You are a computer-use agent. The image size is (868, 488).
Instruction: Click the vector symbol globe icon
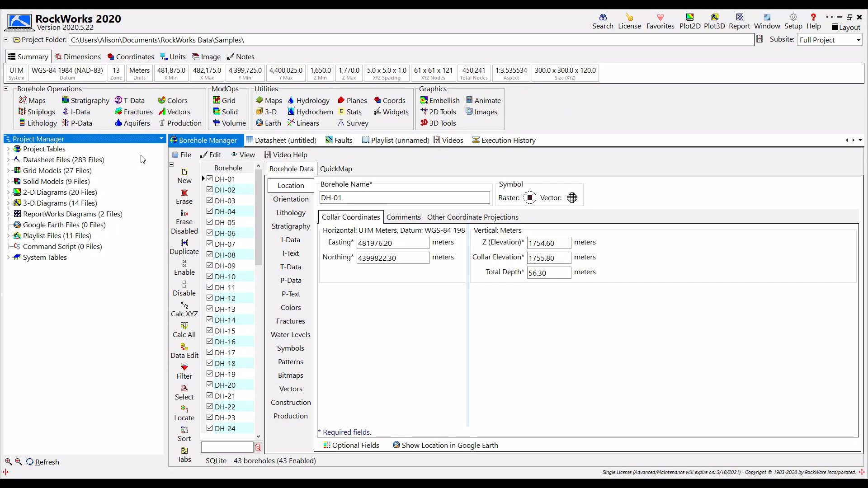(x=572, y=197)
